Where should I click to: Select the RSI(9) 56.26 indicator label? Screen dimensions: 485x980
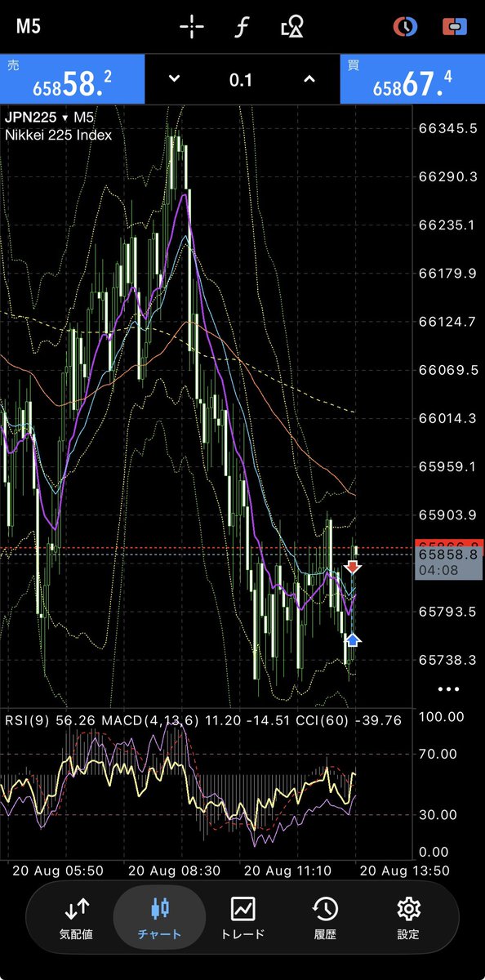coord(50,719)
